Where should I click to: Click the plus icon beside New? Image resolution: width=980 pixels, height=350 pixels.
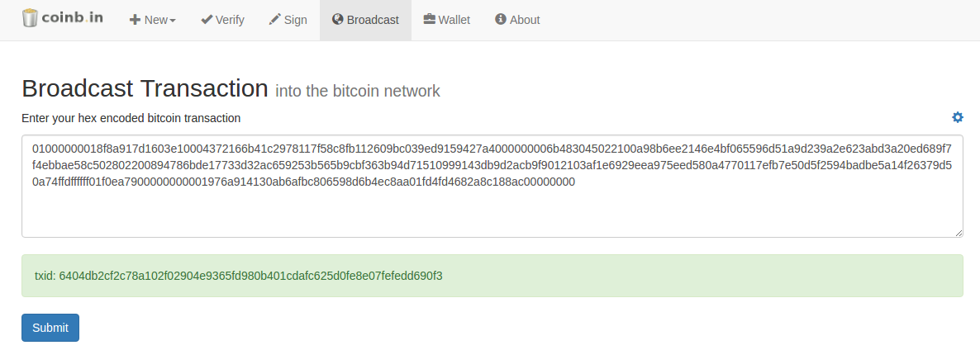click(135, 20)
